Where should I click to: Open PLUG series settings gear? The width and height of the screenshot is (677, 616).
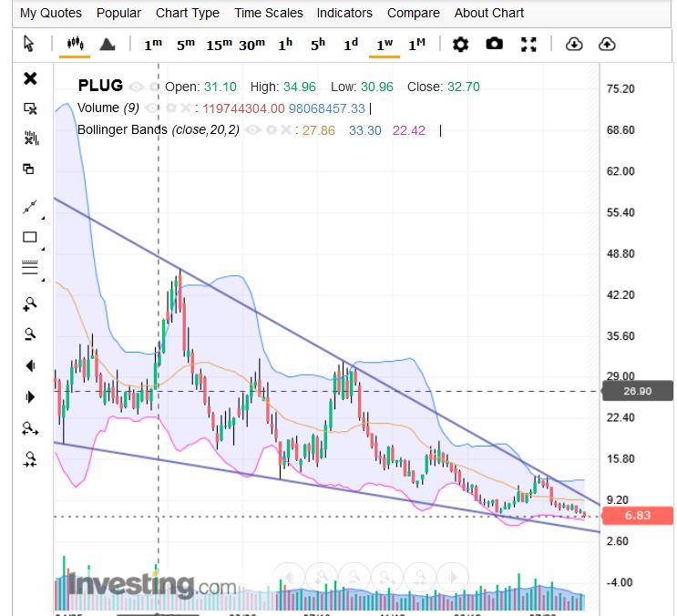click(x=154, y=87)
